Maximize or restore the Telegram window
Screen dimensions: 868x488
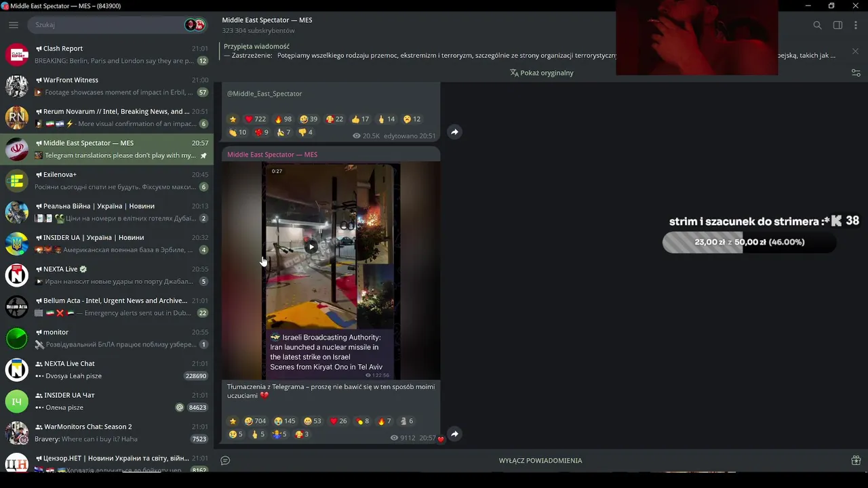click(x=831, y=6)
